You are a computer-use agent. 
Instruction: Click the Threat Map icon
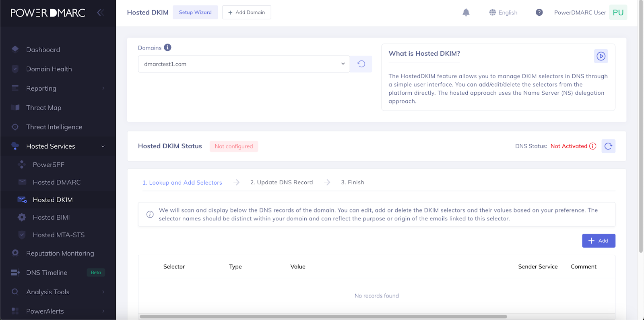click(x=15, y=108)
